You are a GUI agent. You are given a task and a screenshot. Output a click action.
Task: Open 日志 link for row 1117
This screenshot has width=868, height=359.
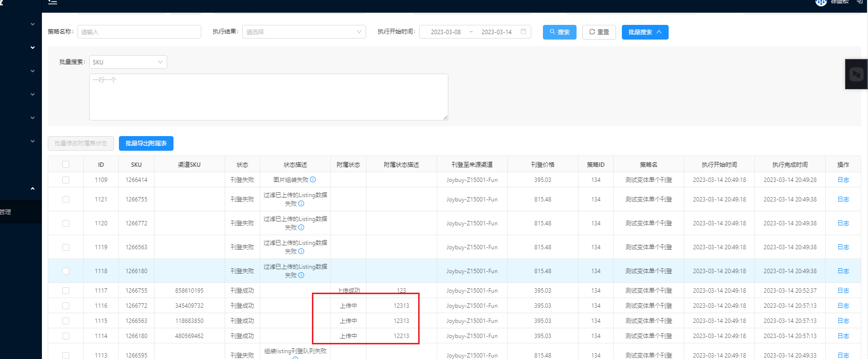pyautogui.click(x=843, y=291)
